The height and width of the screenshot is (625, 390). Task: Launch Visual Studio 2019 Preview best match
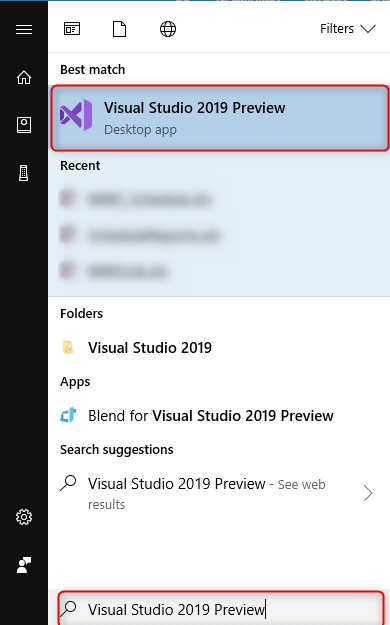tap(220, 118)
